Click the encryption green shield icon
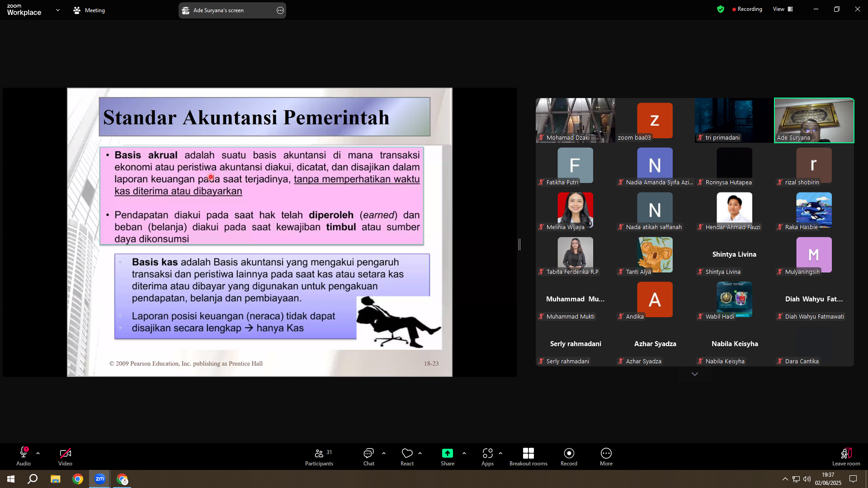Screen dimensions: 868x488 (721, 9)
